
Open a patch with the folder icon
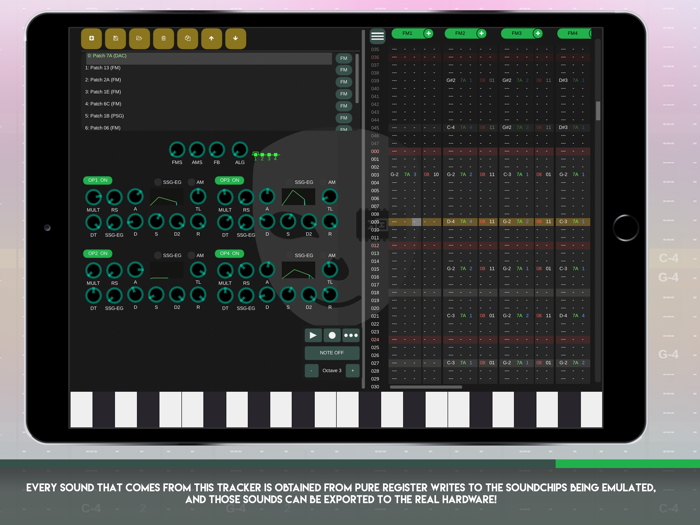tap(139, 38)
